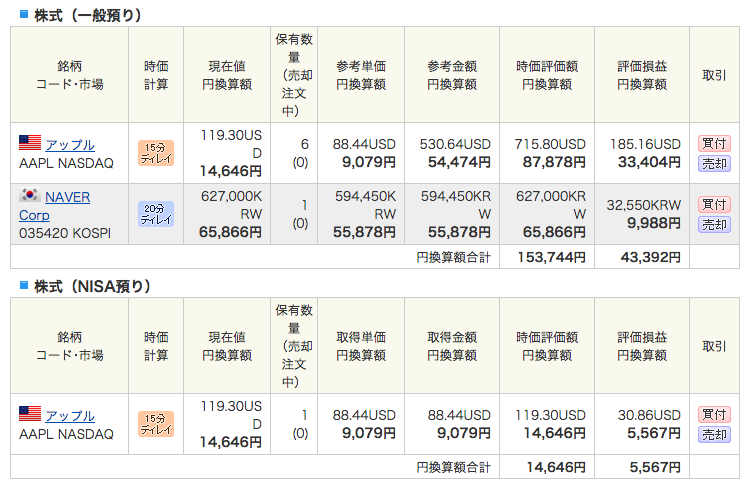The width and height of the screenshot is (749, 493).
Task: Click the blue square beside 株式（一般預り）
Action: (x=24, y=14)
